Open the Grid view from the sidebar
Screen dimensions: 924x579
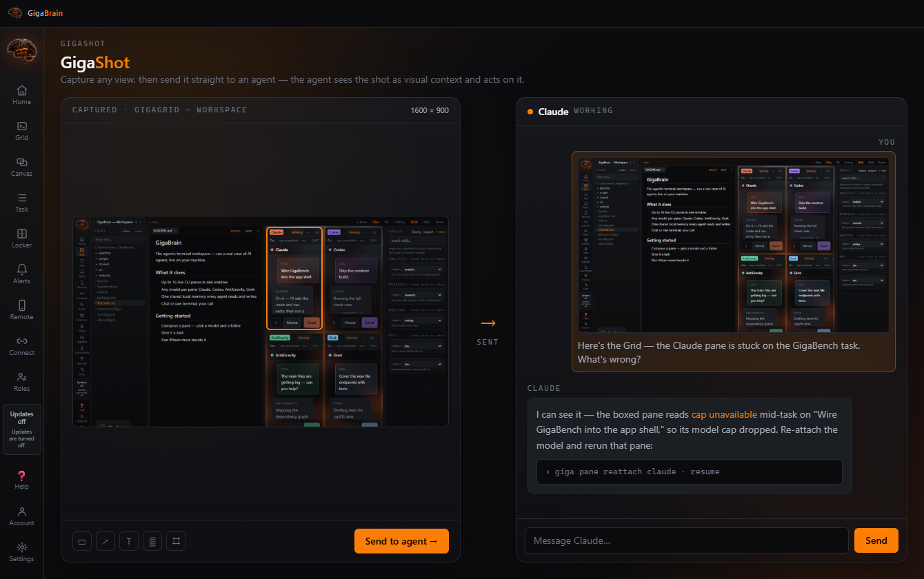(21, 131)
